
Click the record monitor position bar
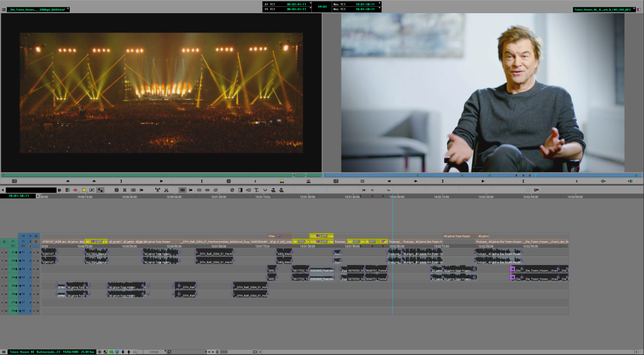pos(482,175)
